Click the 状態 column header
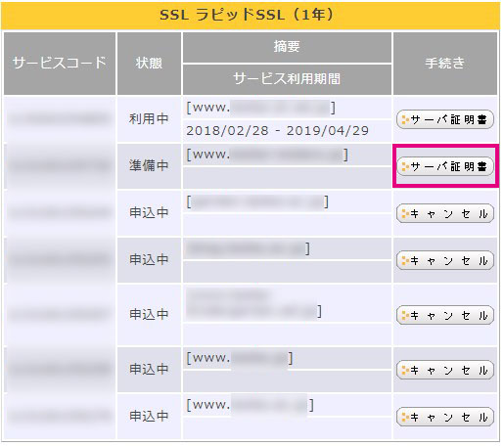 [149, 64]
